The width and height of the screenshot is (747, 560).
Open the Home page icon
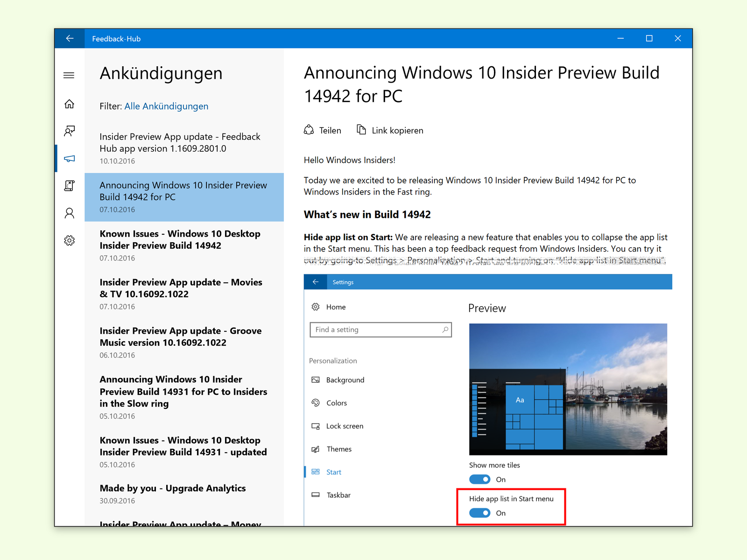pos(69,104)
